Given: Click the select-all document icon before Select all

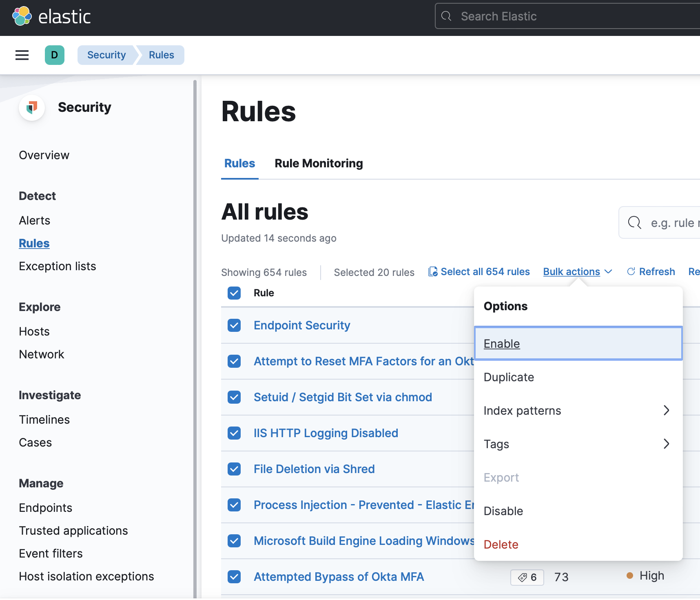Looking at the screenshot, I should pos(433,271).
